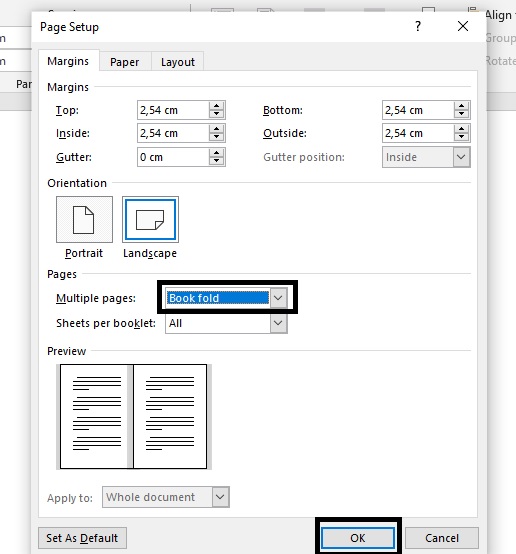
Task: Select the Landscape orientation icon
Action: click(150, 219)
